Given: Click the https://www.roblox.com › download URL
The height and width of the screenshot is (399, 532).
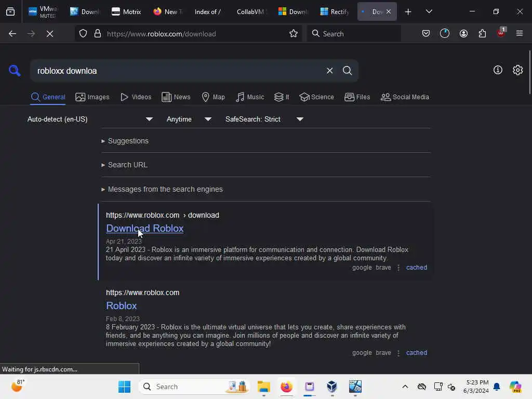Looking at the screenshot, I should 163,215.
